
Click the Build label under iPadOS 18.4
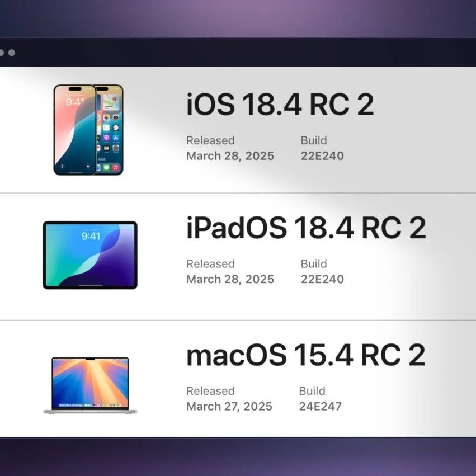tap(314, 264)
